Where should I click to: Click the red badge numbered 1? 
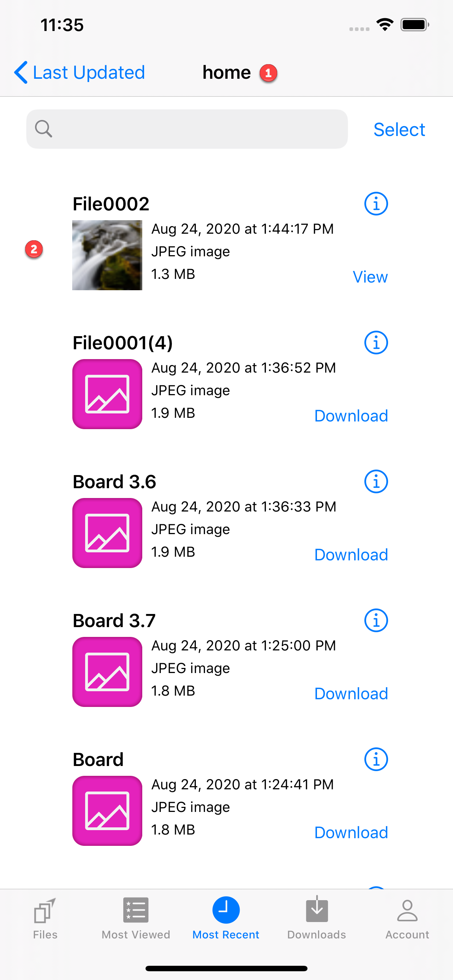pyautogui.click(x=268, y=73)
